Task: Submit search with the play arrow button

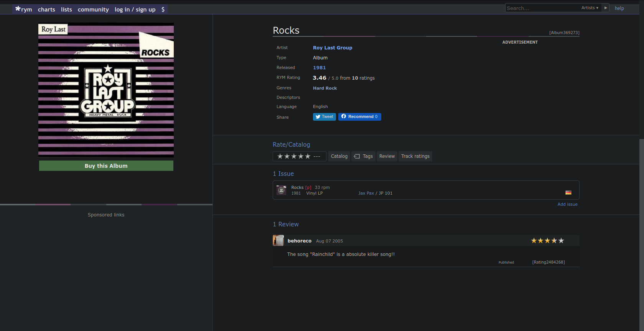Action: (606, 8)
